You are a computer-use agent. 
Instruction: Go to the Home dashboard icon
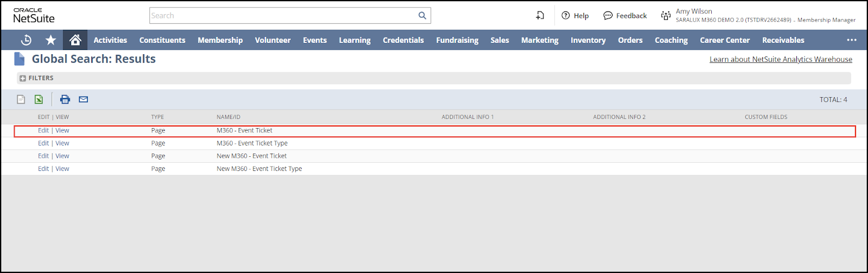tap(75, 40)
